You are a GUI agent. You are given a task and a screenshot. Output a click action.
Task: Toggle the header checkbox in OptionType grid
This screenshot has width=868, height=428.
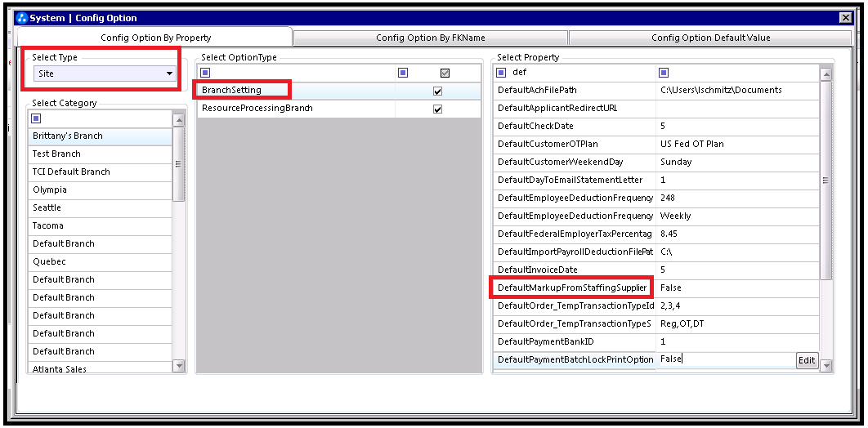pos(445,73)
